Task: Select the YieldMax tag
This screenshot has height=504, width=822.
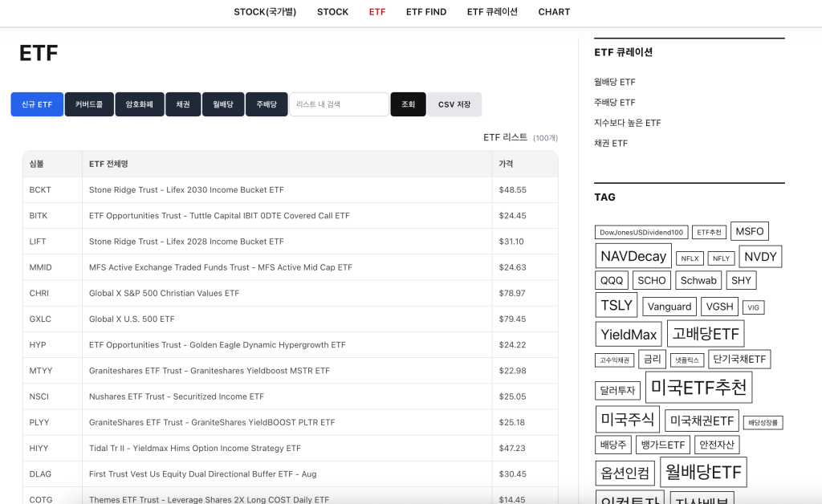Action: [629, 334]
